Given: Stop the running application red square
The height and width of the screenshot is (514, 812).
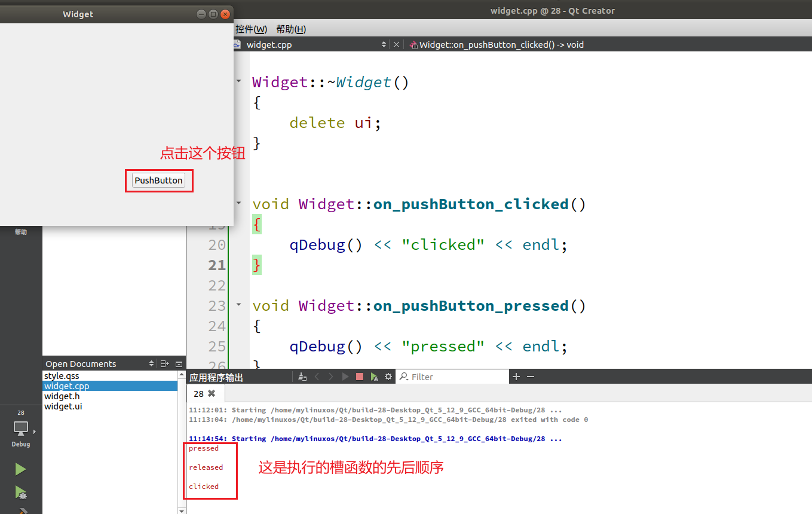Looking at the screenshot, I should [x=360, y=377].
